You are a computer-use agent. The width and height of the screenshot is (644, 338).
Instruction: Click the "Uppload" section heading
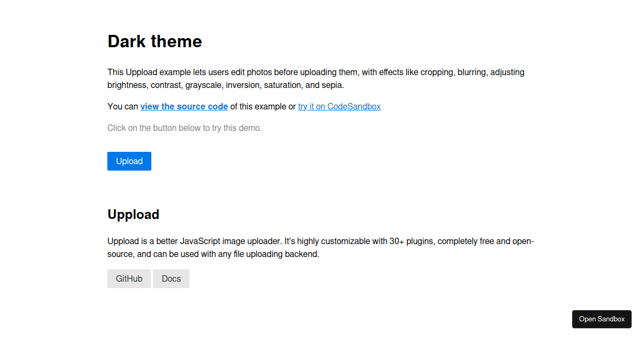pyautogui.click(x=133, y=214)
